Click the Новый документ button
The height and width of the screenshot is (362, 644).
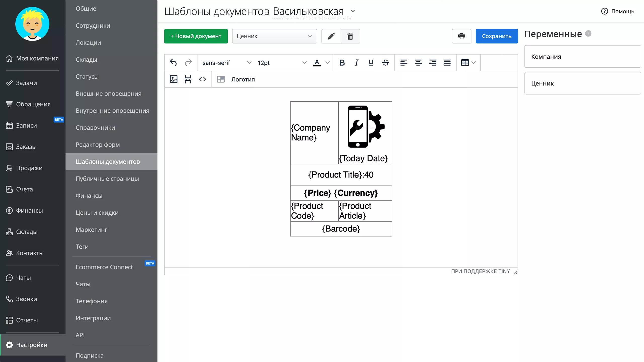(196, 36)
